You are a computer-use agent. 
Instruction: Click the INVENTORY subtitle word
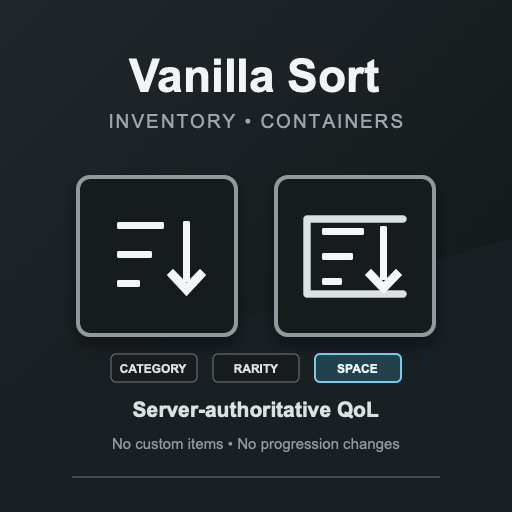click(x=172, y=121)
